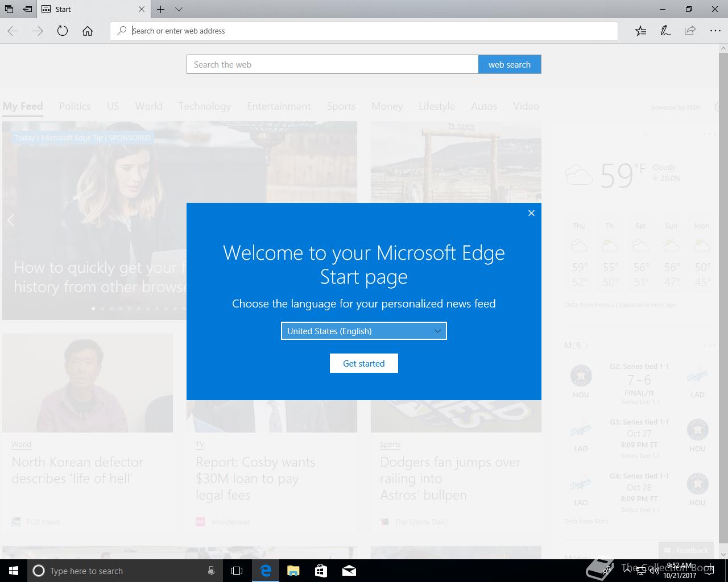Viewport: 728px width, 582px height.
Task: Open File Explorer from taskbar
Action: (293, 571)
